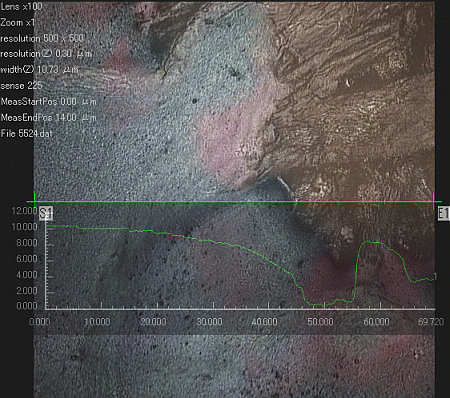Select the 50.000 x-axis tick label
The width and height of the screenshot is (450, 398).
pos(320,322)
